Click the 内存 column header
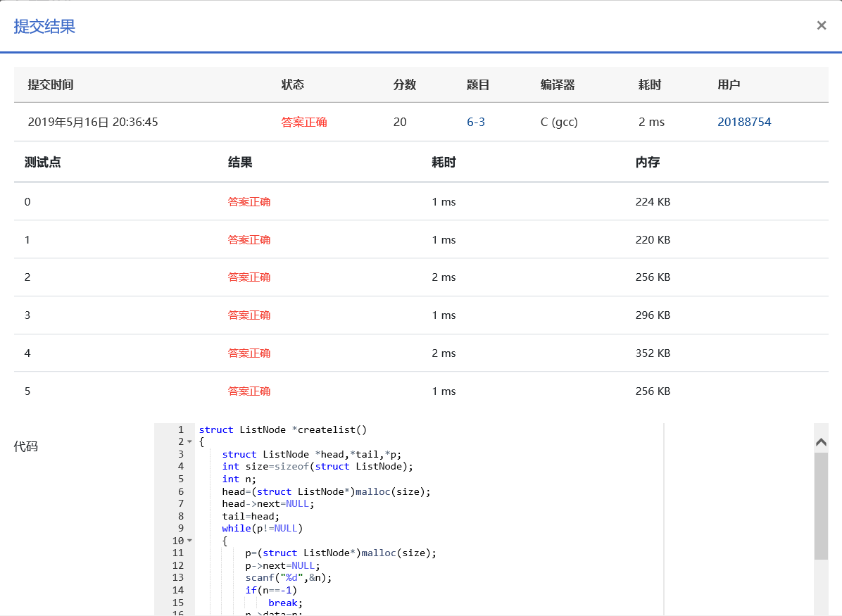The height and width of the screenshot is (616, 842). (x=647, y=162)
